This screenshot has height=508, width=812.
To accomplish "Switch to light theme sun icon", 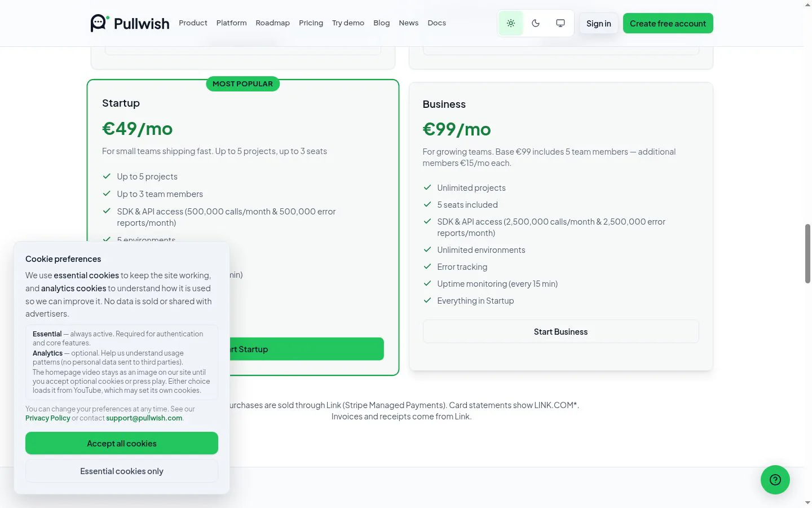I will (x=511, y=23).
